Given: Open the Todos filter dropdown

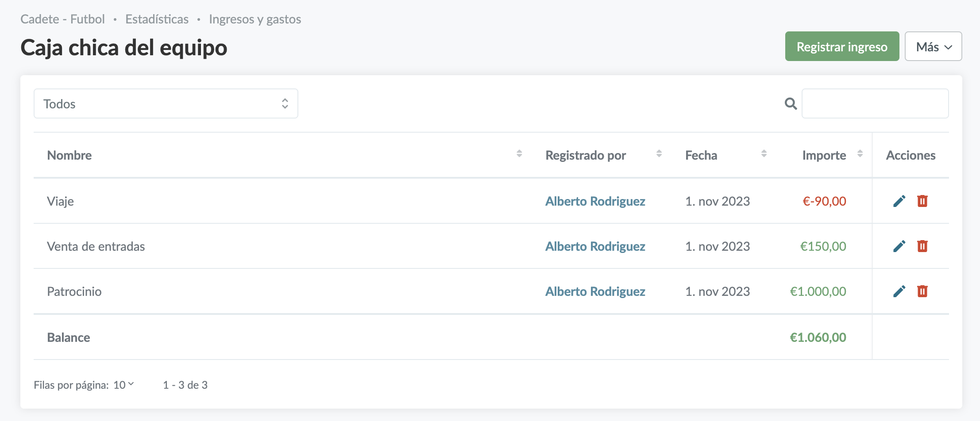Looking at the screenshot, I should pyautogui.click(x=166, y=104).
